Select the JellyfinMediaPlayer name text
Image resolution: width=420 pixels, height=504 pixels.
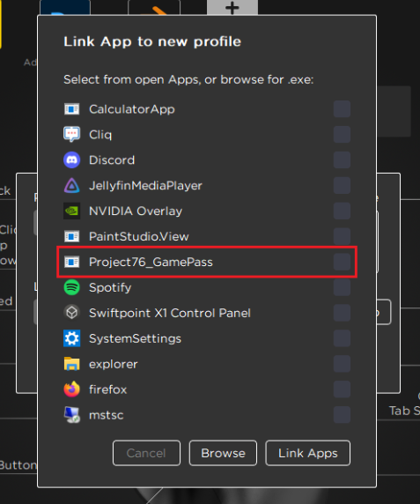tap(145, 185)
